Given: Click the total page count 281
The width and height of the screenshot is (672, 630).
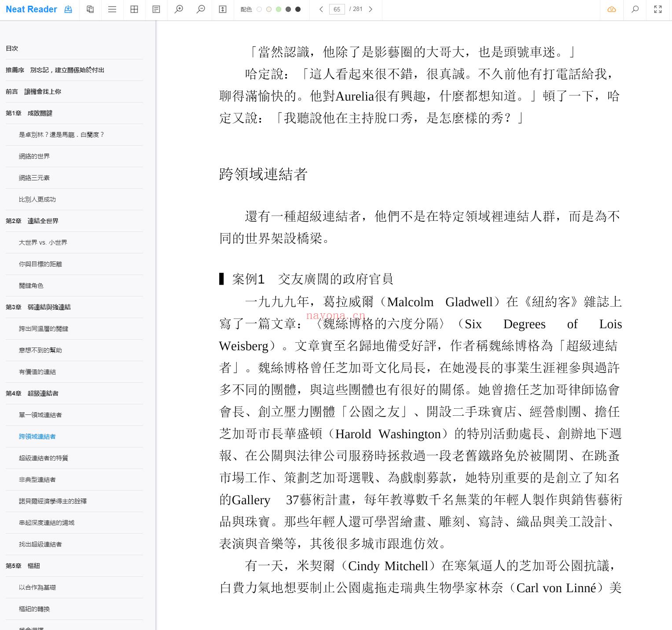Looking at the screenshot, I should tap(358, 9).
